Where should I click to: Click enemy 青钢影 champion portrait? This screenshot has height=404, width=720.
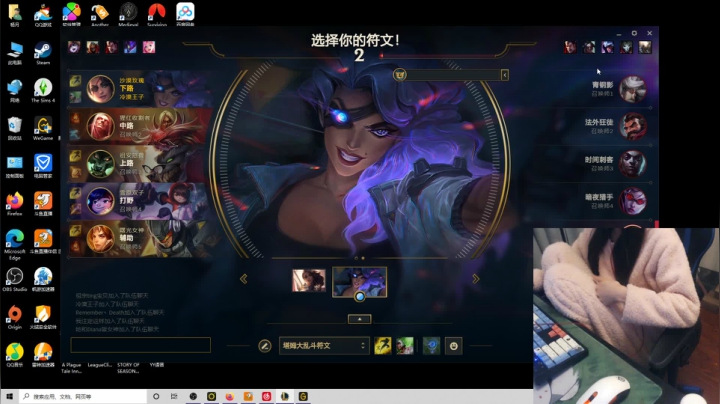[x=633, y=89]
